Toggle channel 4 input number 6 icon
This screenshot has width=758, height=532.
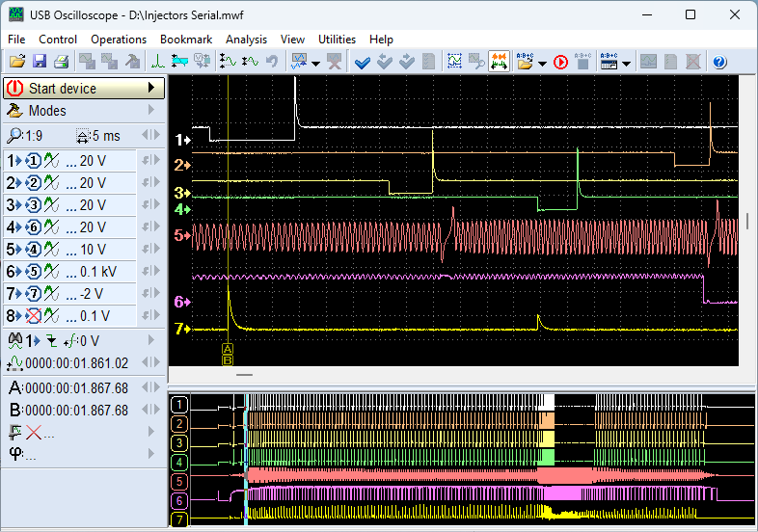click(33, 227)
